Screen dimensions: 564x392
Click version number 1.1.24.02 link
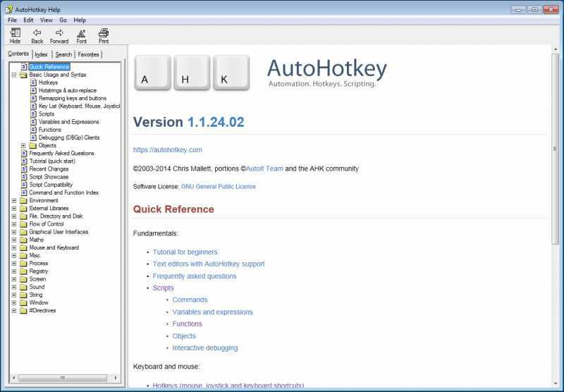point(216,122)
